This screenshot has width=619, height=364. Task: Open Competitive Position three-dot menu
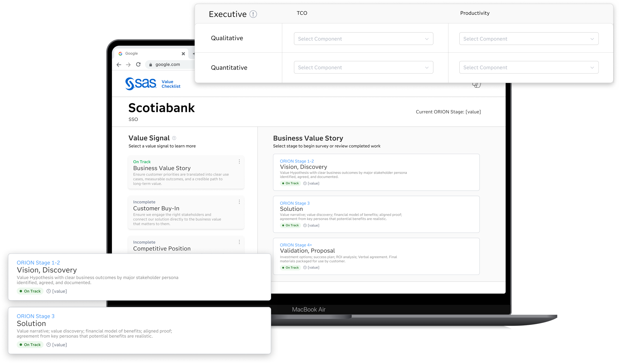pyautogui.click(x=239, y=242)
